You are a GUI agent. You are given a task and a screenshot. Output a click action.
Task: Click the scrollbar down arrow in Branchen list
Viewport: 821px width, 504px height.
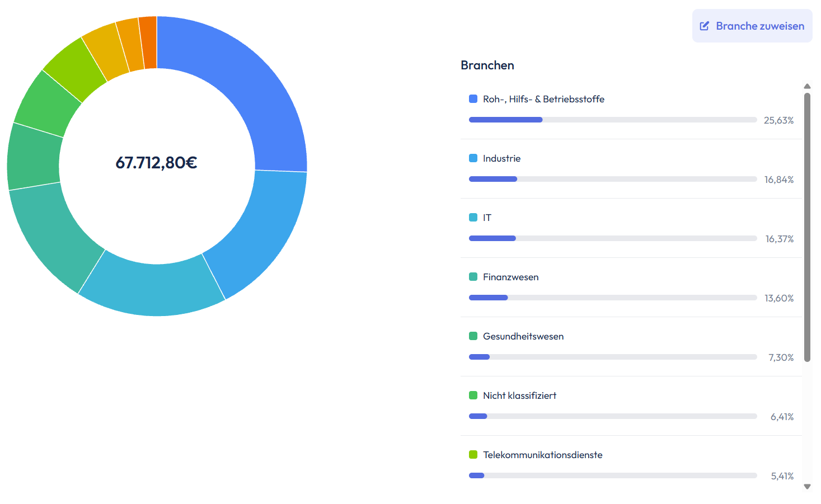point(807,487)
